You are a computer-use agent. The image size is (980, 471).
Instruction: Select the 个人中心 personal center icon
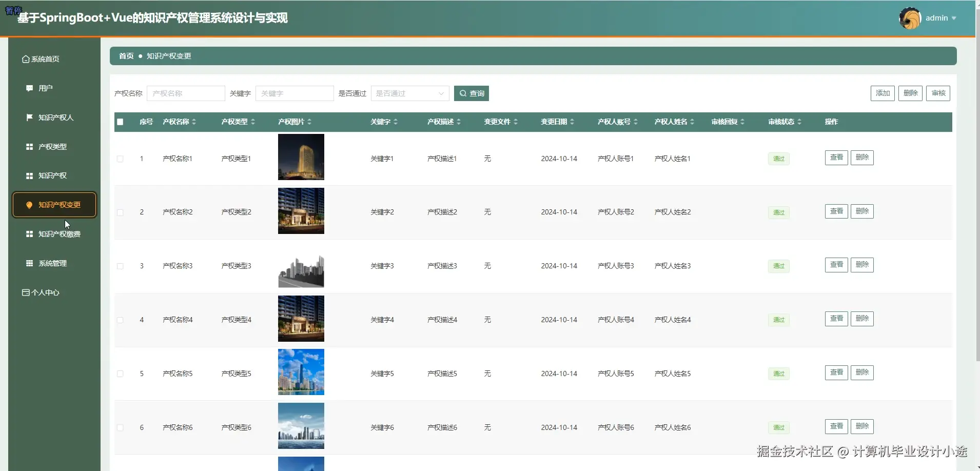[x=25, y=292]
